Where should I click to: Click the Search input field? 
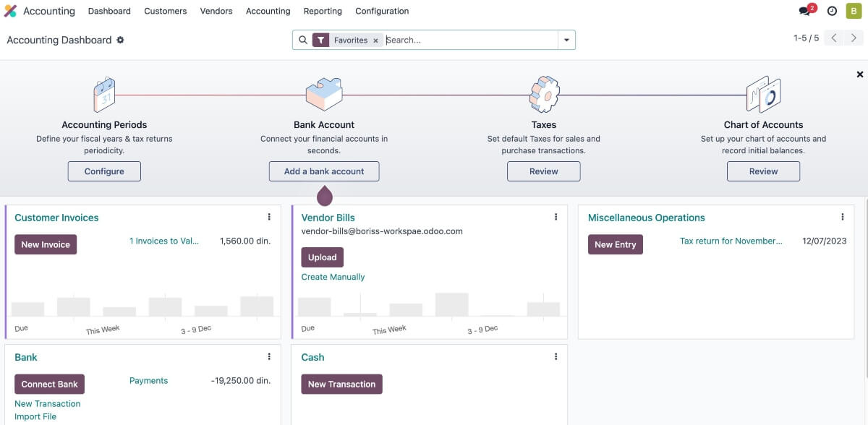click(470, 40)
